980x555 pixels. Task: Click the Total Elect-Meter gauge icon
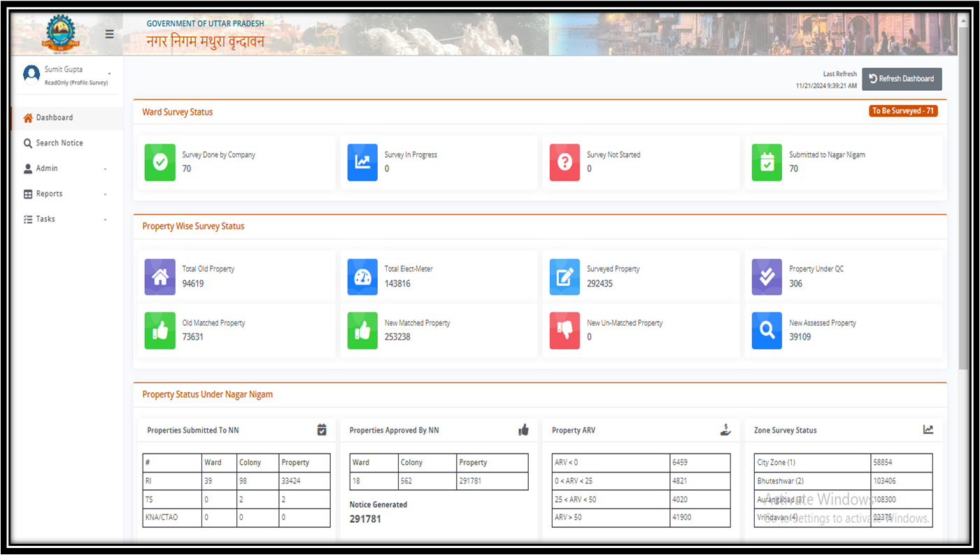coord(362,277)
